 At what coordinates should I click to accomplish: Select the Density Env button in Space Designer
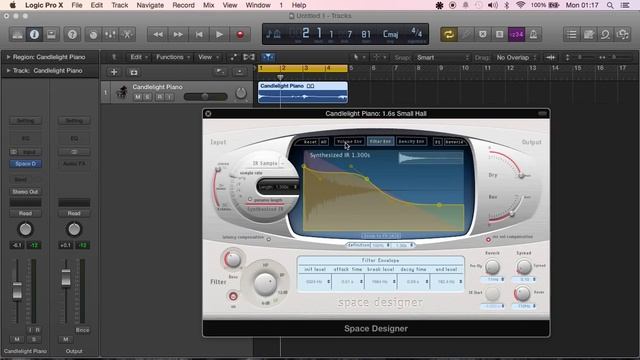tap(411, 141)
